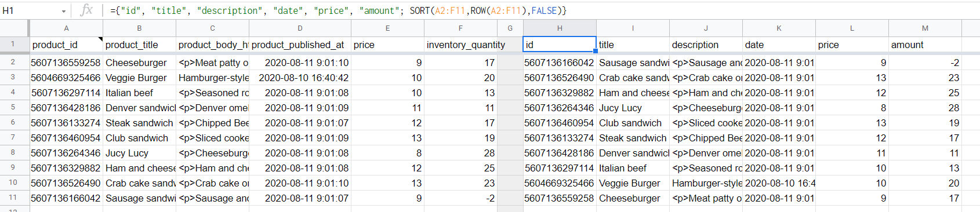Click the 5607136166042 cell in column H
Viewport: 980px width, 212px height.
[x=560, y=63]
